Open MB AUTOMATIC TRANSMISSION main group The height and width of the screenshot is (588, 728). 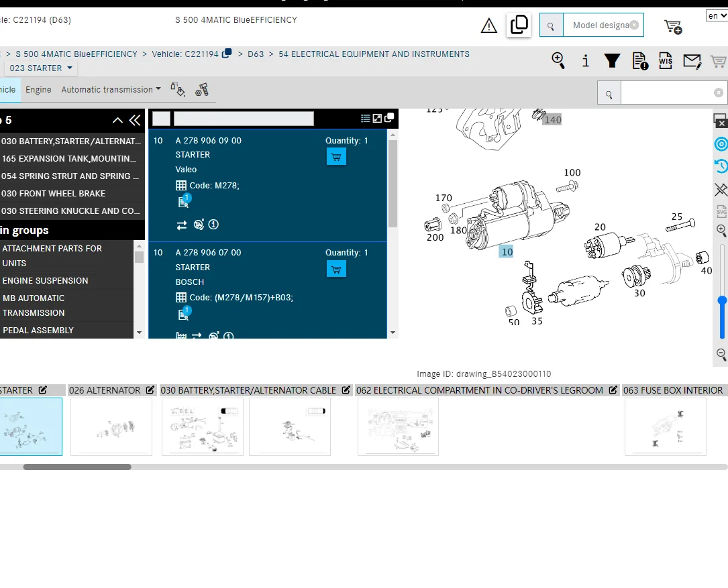click(66, 305)
